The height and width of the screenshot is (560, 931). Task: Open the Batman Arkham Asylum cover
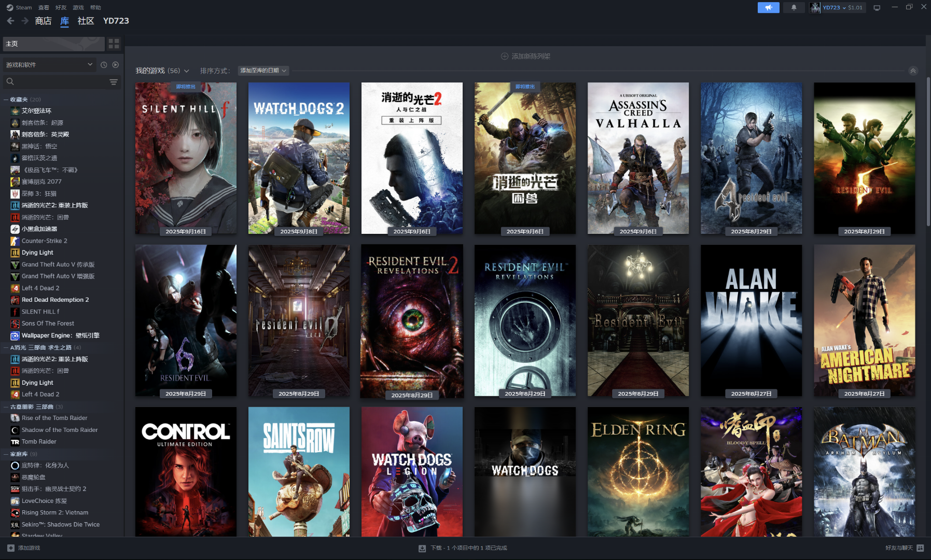[x=864, y=472]
